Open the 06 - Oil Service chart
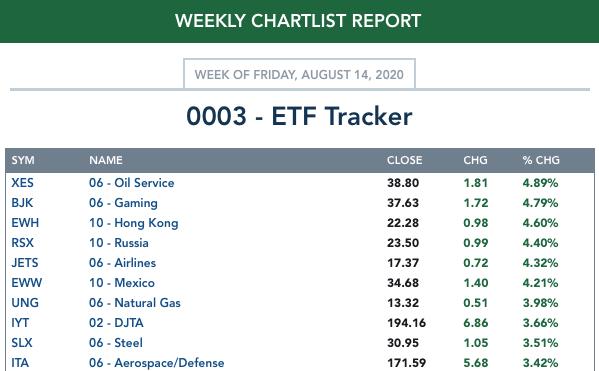599x371 pixels. click(131, 183)
